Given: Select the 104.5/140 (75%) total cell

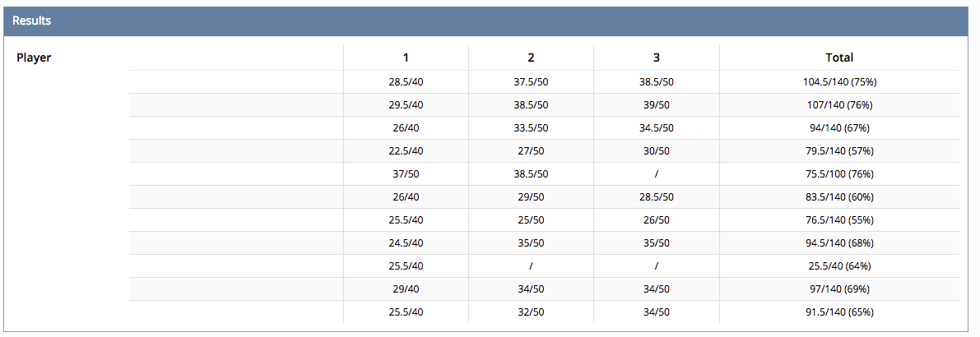Looking at the screenshot, I should 839,81.
